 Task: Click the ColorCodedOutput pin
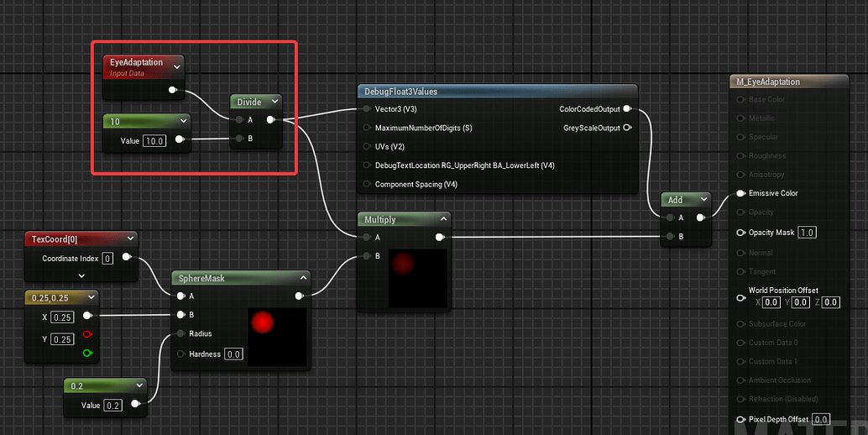point(627,109)
